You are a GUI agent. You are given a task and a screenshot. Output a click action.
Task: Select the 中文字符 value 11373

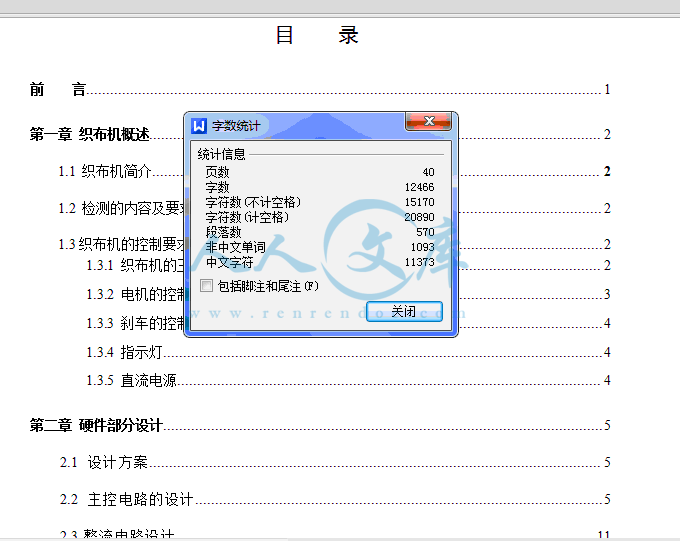point(419,262)
